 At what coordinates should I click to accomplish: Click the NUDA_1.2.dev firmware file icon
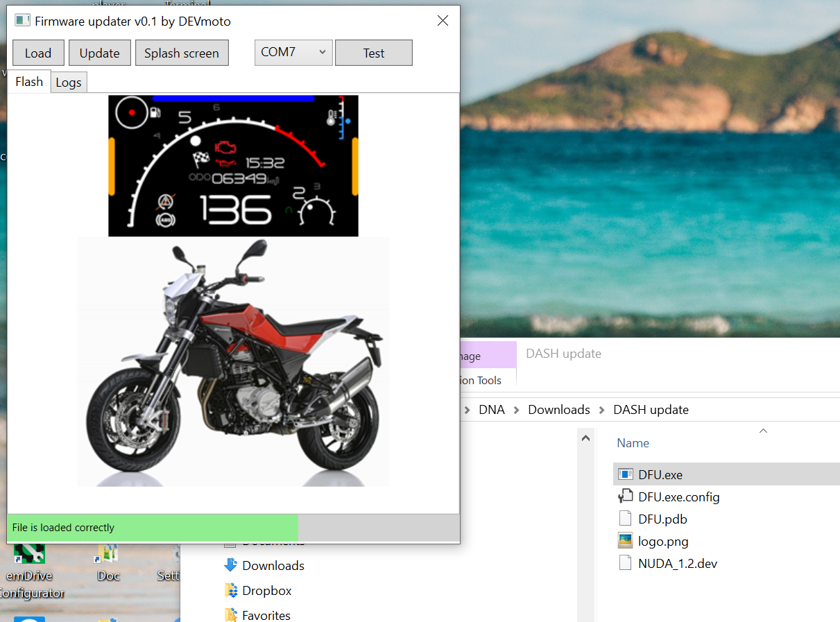(626, 564)
